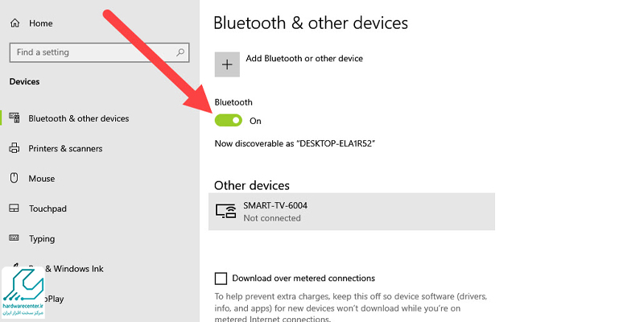This screenshot has height=322, width=644.
Task: Select the SMART-TV-6004 device entry
Action: pyautogui.click(x=352, y=212)
